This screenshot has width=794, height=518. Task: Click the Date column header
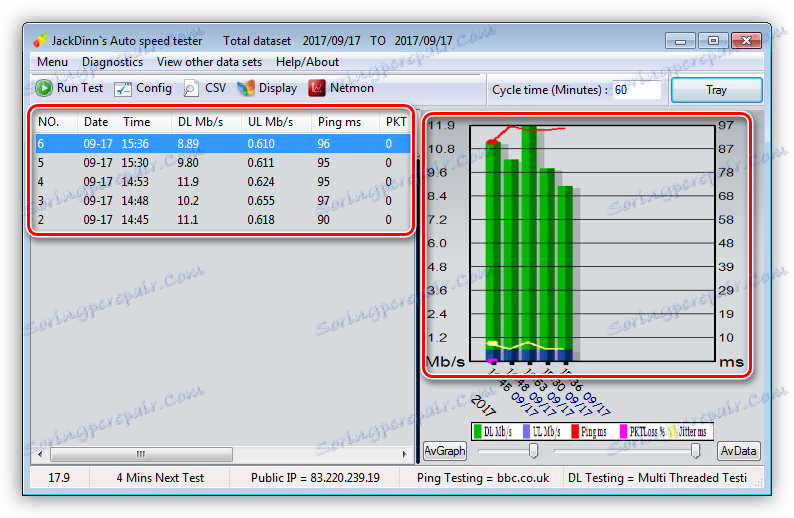pos(96,122)
